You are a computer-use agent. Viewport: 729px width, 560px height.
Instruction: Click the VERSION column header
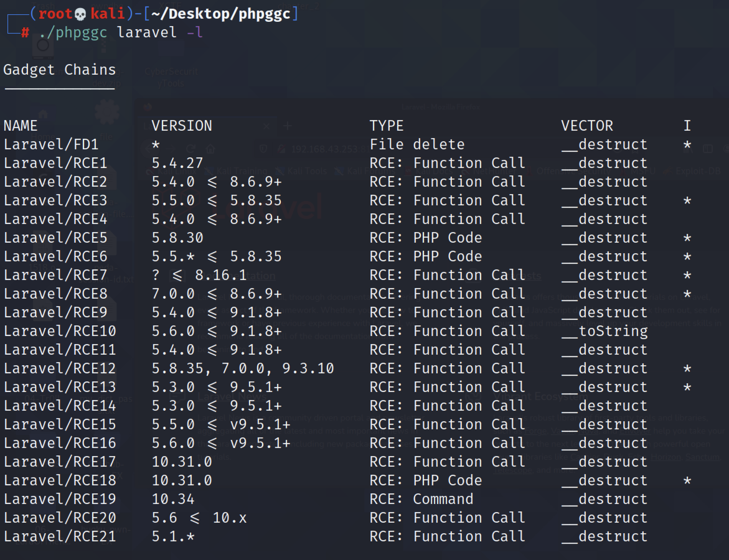pos(182,126)
